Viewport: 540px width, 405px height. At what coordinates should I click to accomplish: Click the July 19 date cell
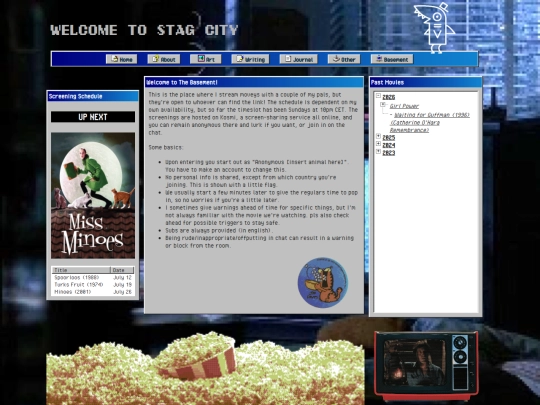click(123, 284)
